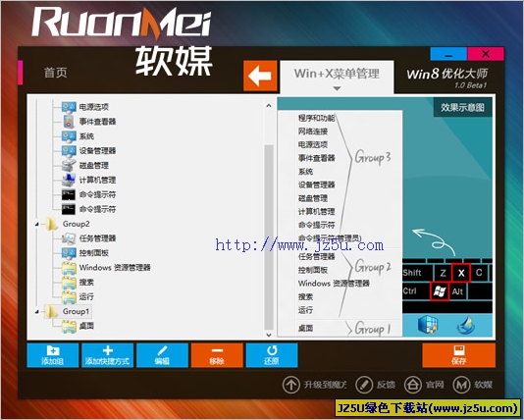Click the 添加组 add group button

coord(53,355)
